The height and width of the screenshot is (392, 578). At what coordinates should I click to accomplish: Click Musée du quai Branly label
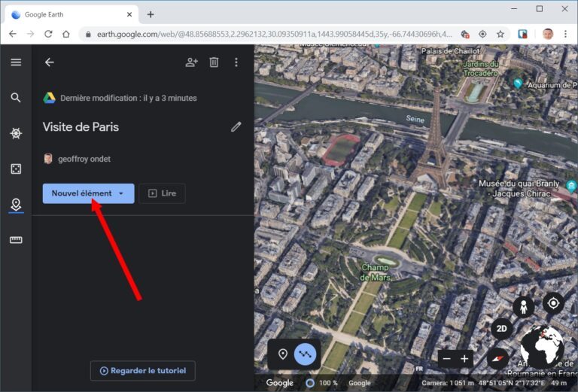pyautogui.click(x=519, y=188)
